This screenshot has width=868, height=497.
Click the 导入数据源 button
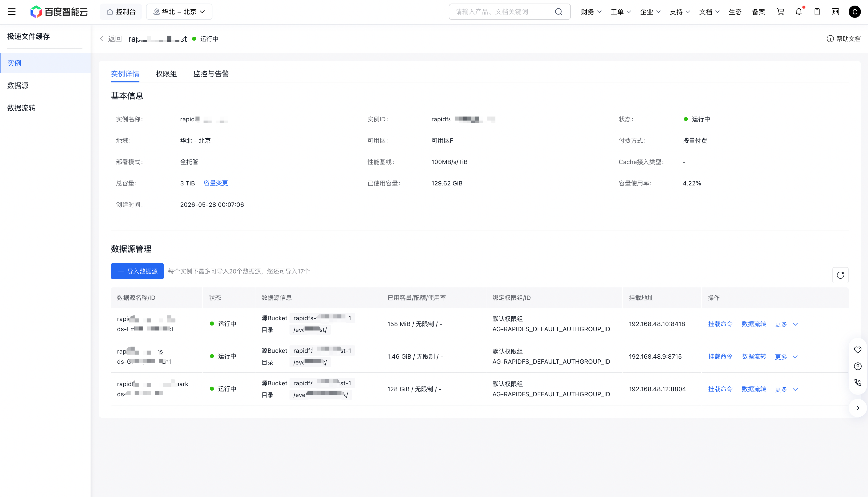(137, 271)
